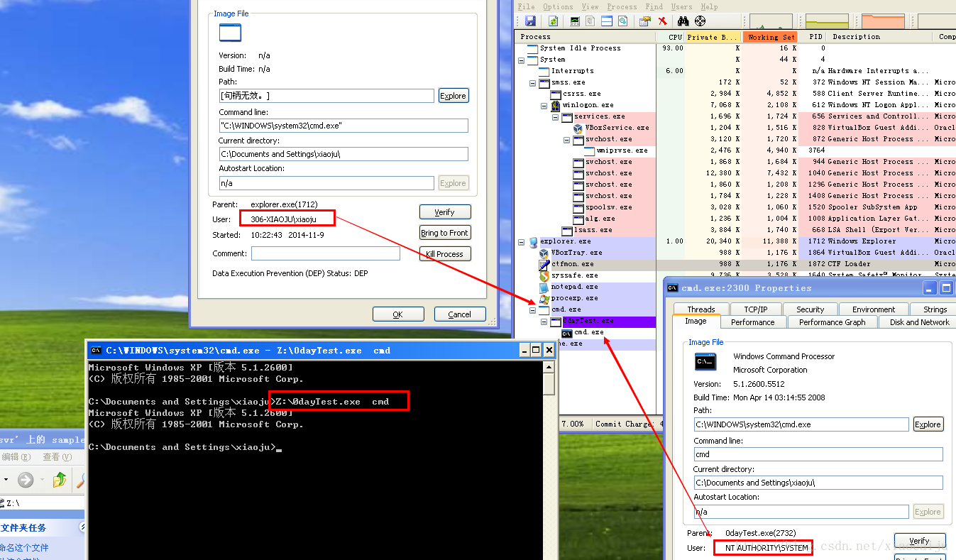Sort by the Private Bytes column header

pos(713,37)
